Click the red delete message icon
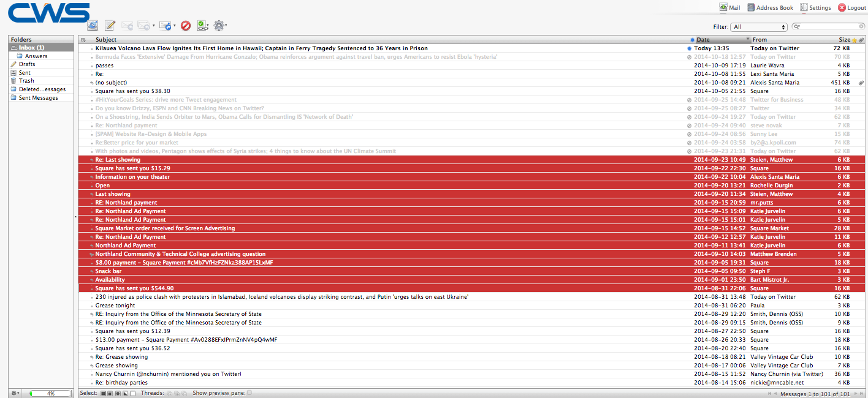 click(186, 26)
